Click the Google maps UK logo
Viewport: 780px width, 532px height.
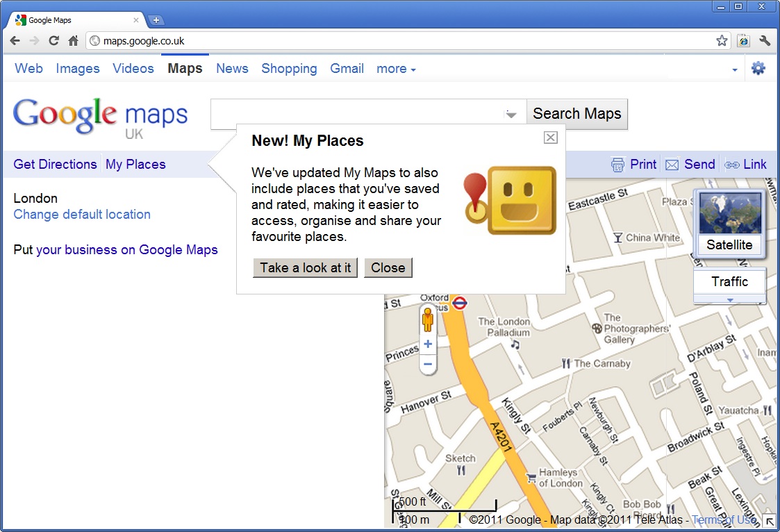point(101,117)
